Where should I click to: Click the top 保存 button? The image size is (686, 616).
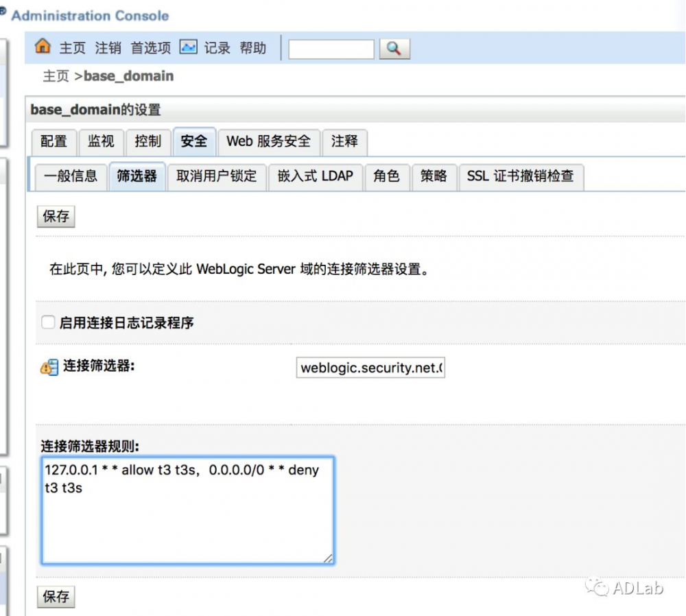[55, 216]
